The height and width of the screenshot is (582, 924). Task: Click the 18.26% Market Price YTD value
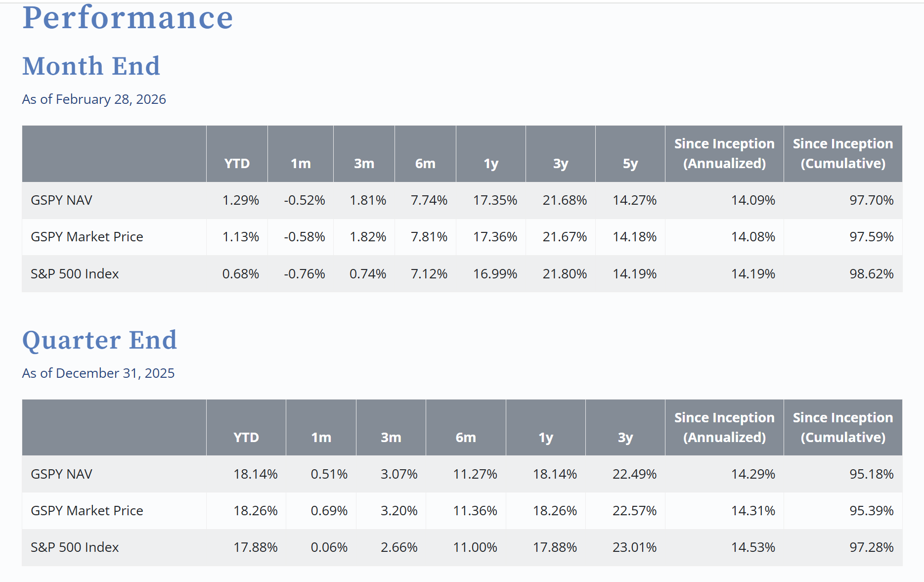coord(256,511)
